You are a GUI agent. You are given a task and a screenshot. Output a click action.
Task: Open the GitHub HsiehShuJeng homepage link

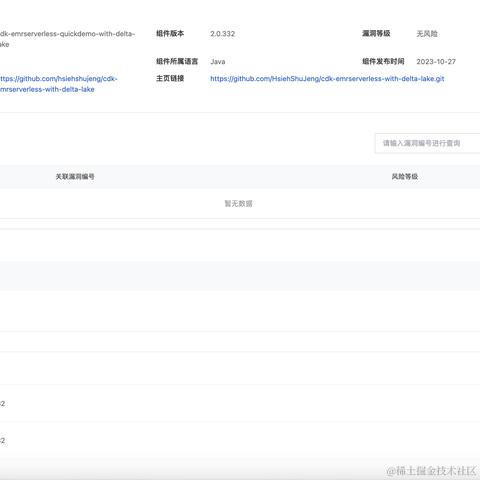coord(327,79)
